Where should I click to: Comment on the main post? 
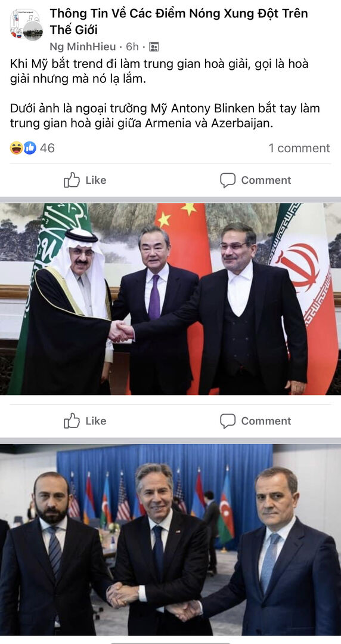point(255,180)
